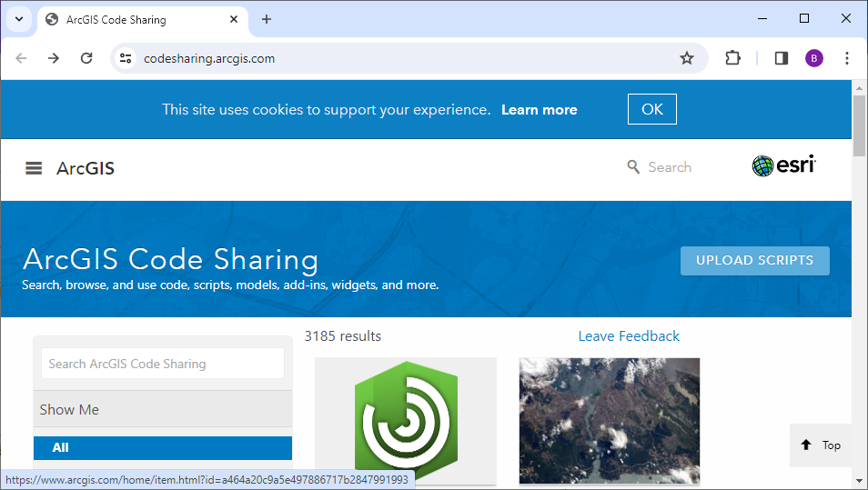This screenshot has height=490, width=868.
Task: Click the ArcGIS Code Sharing heading
Action: [x=170, y=259]
